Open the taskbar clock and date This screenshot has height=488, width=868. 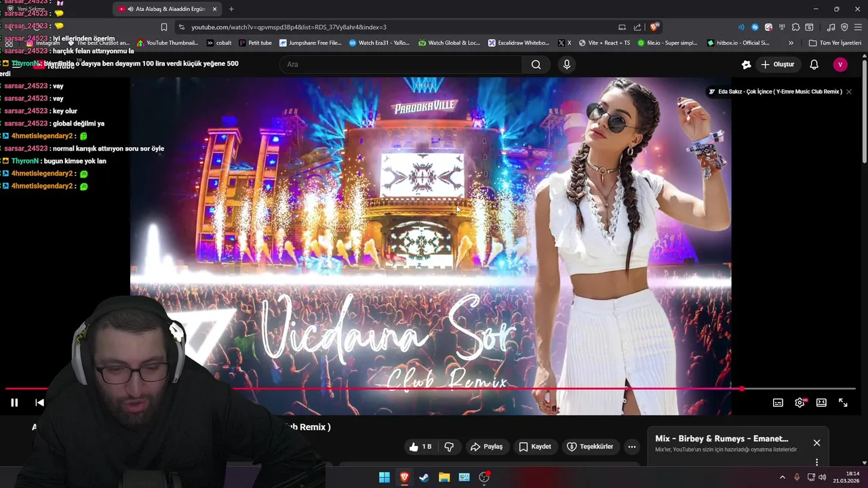pos(846,477)
